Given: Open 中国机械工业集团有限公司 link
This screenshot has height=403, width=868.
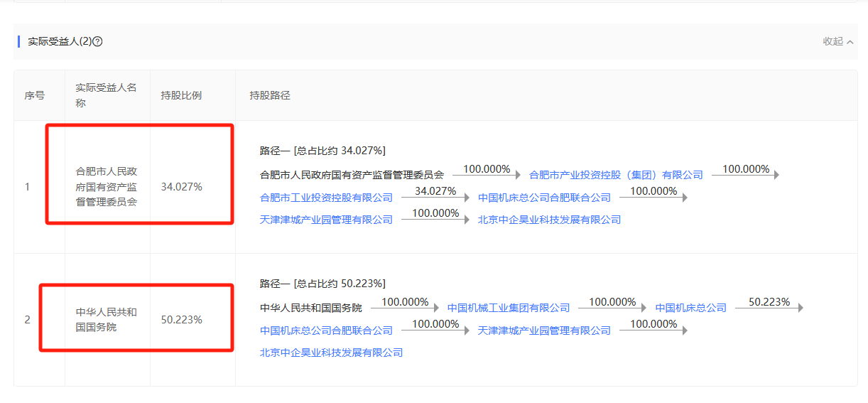Looking at the screenshot, I should click(x=509, y=308).
